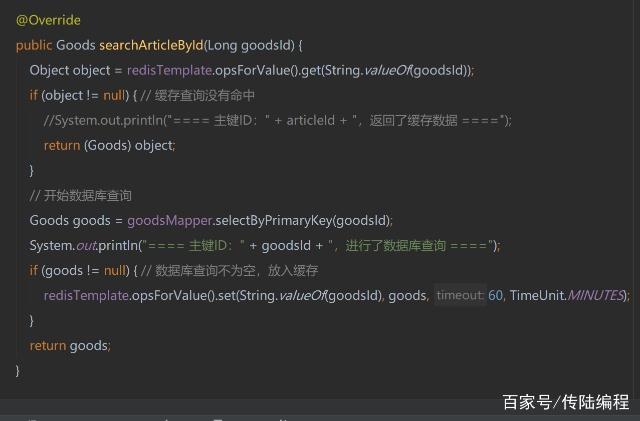Click the italic out in System.out.println
640x421 pixels.
[86, 246]
